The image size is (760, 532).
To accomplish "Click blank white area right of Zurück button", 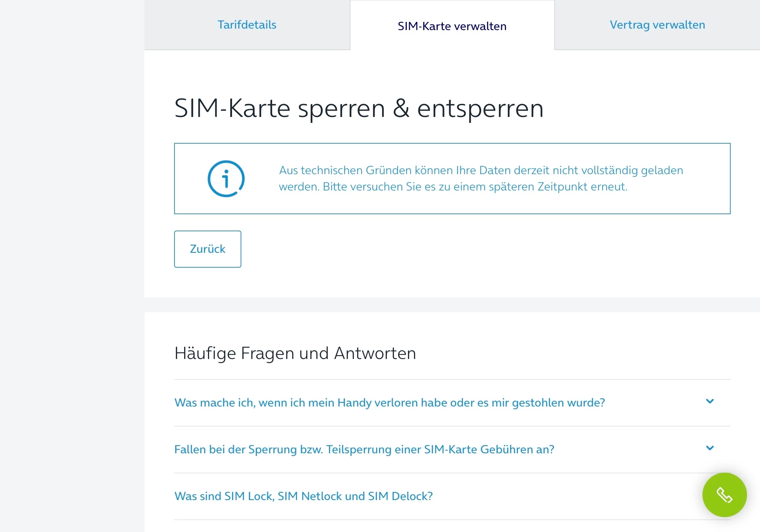I will tap(446, 249).
